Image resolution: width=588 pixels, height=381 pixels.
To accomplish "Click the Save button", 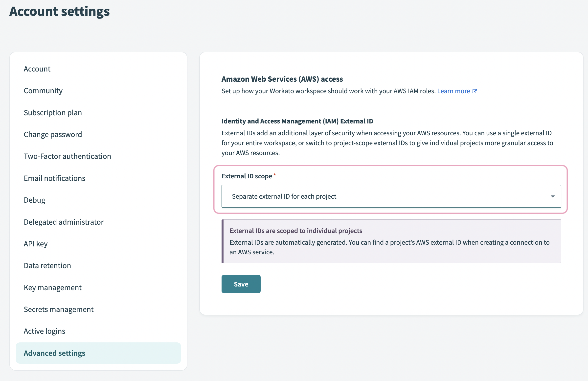I will point(240,284).
